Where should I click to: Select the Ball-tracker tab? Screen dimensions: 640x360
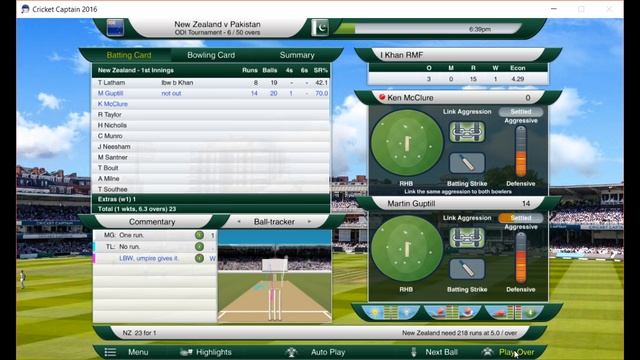point(274,222)
